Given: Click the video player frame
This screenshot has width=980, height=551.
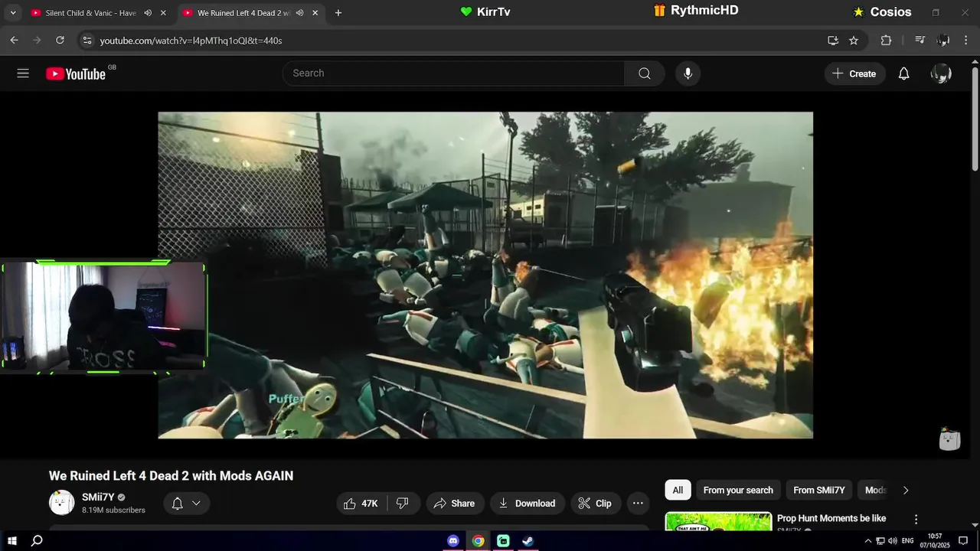Looking at the screenshot, I should point(485,275).
